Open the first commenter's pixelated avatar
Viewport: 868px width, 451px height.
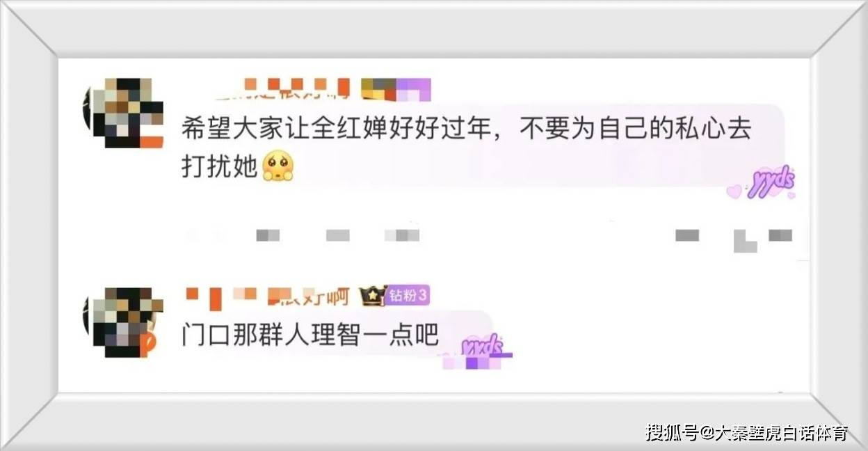coord(123,113)
